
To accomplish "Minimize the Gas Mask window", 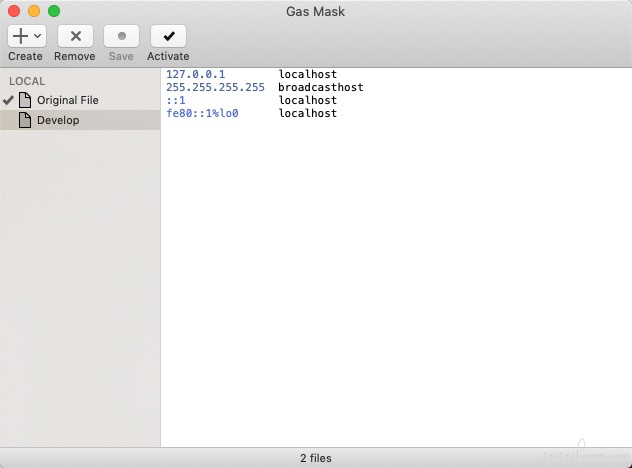I will 34,11.
